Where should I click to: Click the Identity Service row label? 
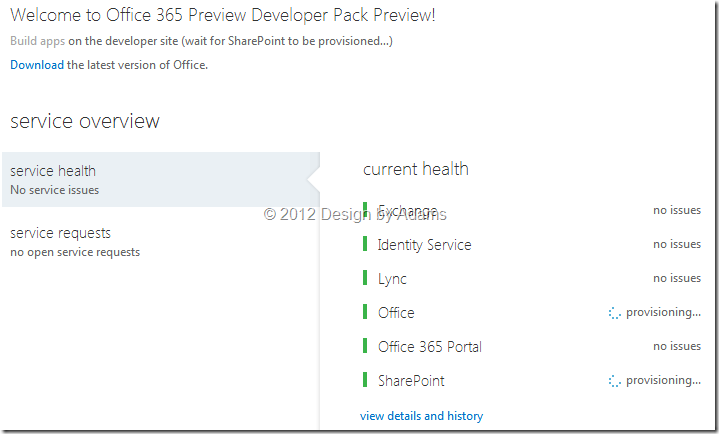click(425, 245)
